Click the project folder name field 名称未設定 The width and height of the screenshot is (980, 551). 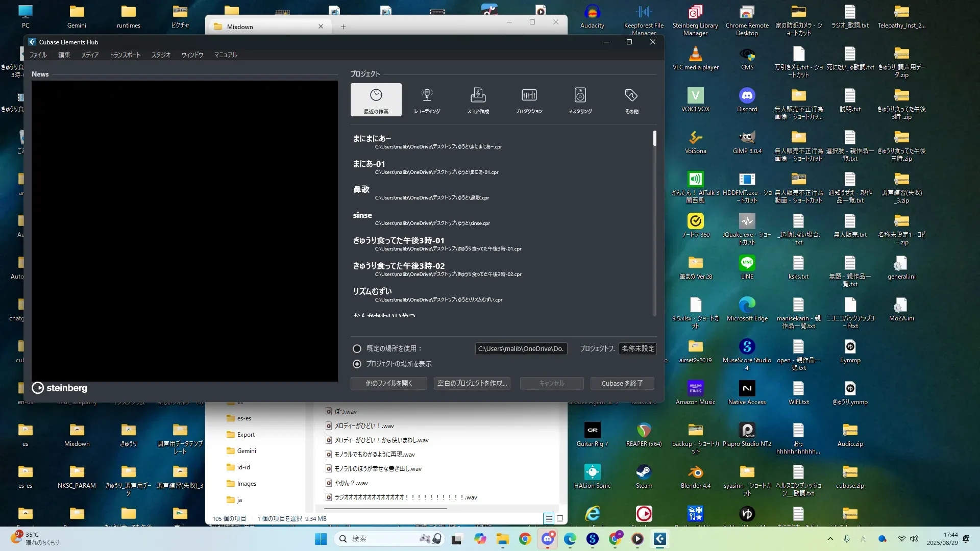[x=638, y=348]
